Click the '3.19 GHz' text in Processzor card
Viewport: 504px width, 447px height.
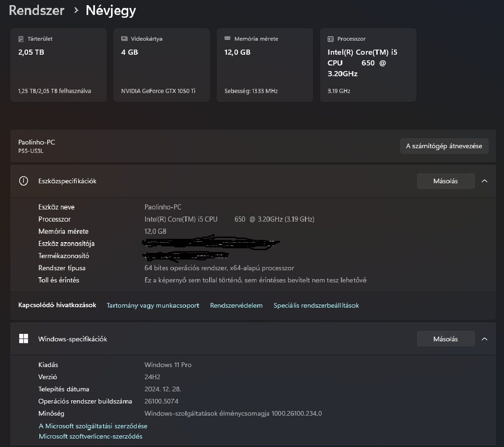(339, 91)
